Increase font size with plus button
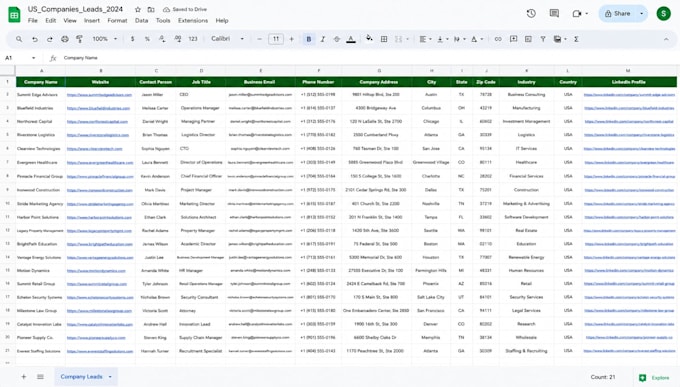The height and width of the screenshot is (387, 680). coord(291,39)
